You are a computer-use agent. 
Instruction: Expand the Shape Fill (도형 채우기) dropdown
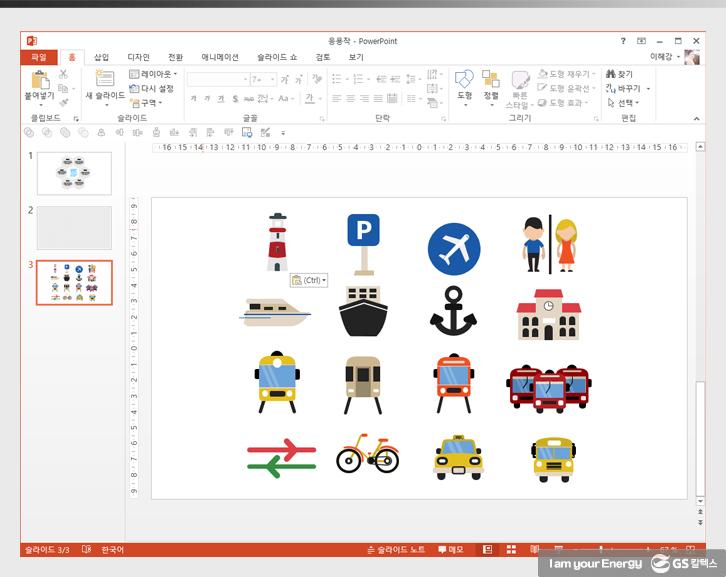(566, 74)
